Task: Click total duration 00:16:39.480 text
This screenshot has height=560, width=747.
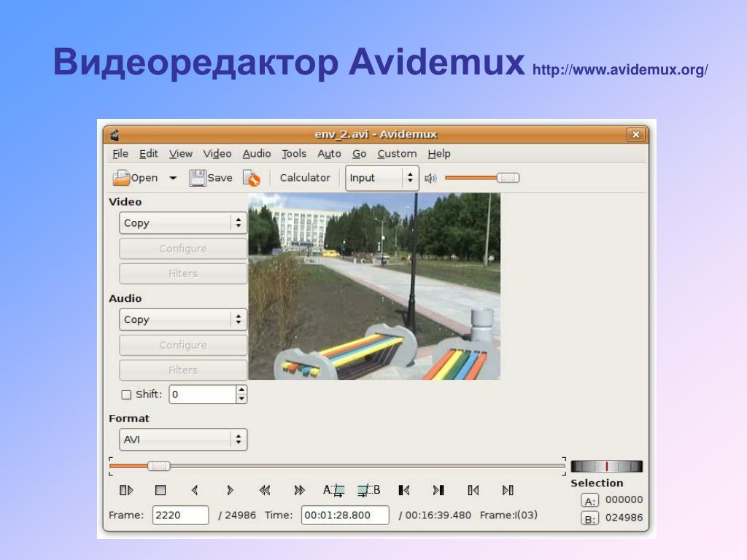Action: [x=438, y=516]
